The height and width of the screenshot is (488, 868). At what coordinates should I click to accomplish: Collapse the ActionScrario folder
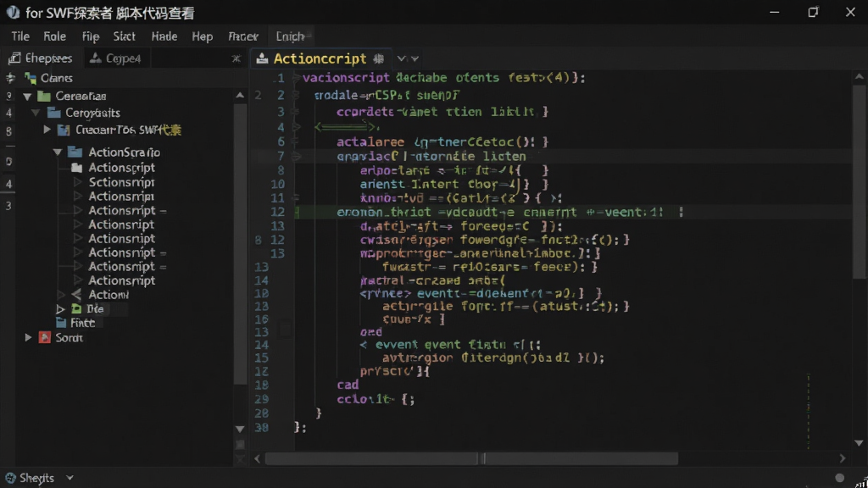[58, 152]
